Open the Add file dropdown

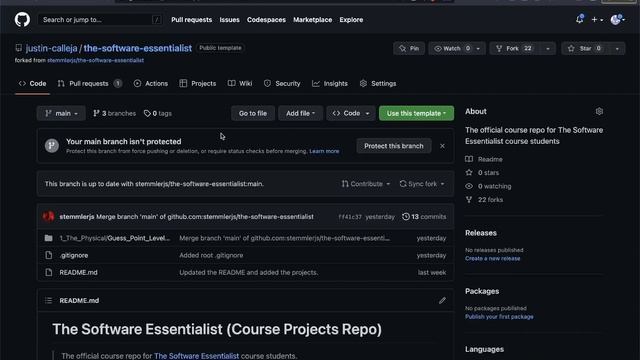point(300,113)
